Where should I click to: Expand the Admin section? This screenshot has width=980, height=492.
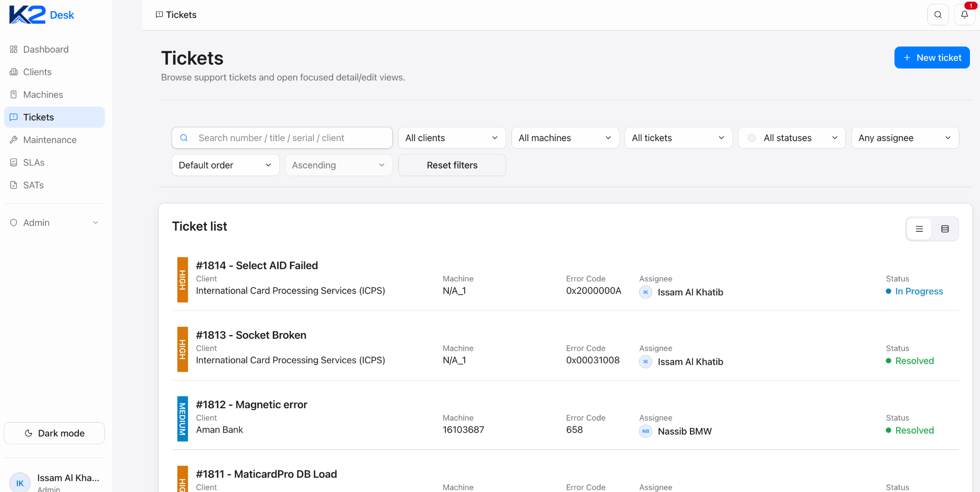tap(54, 223)
